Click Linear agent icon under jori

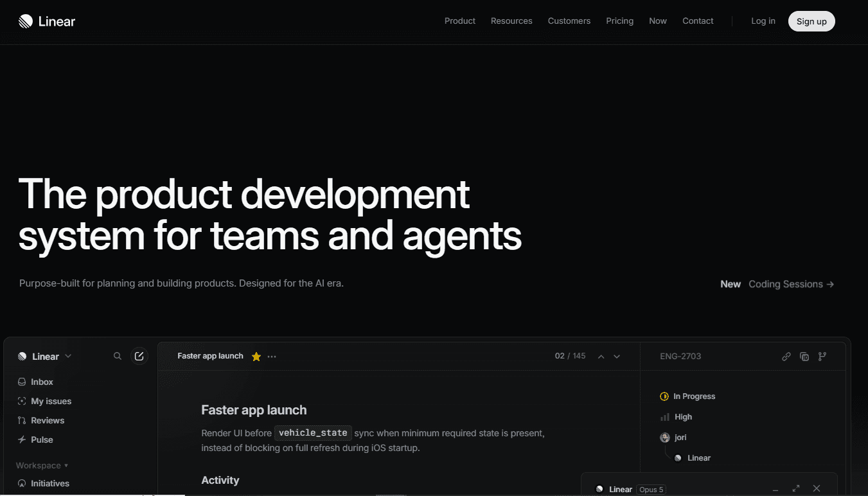(x=678, y=458)
